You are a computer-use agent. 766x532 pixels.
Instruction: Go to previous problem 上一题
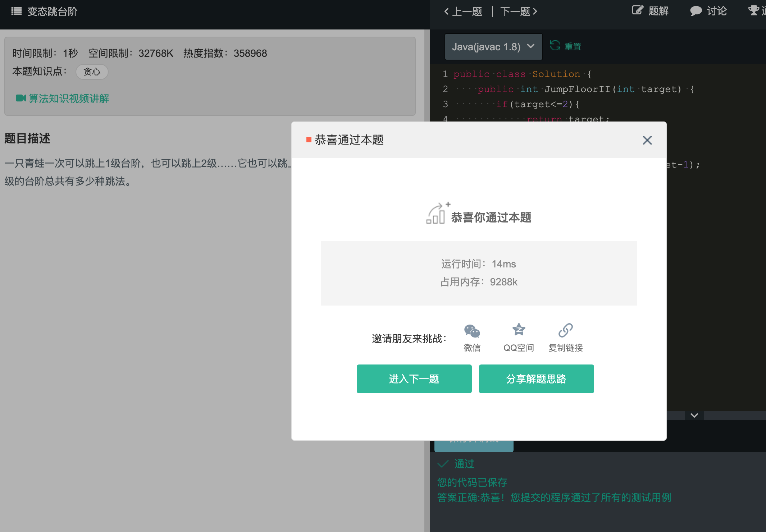point(463,12)
